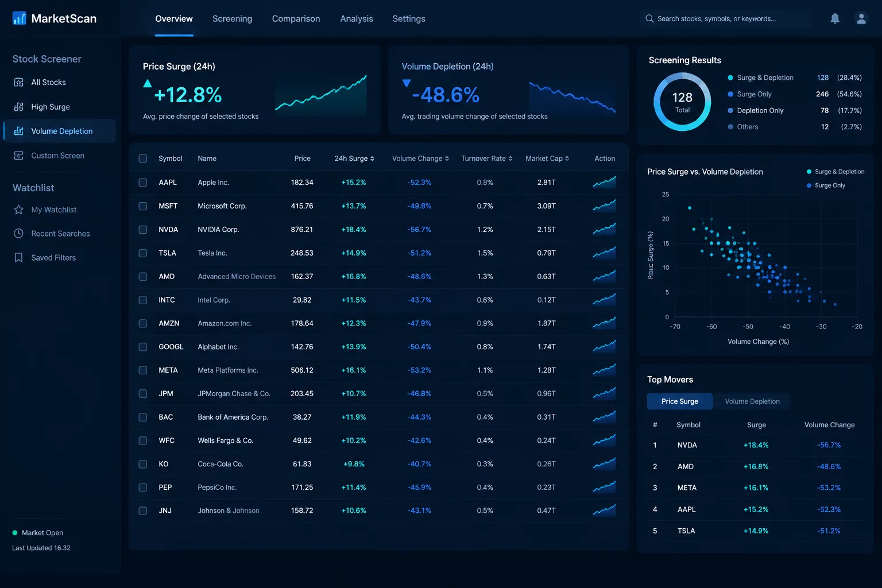The height and width of the screenshot is (588, 882).
Task: Click the Surge & Depletion legend dot in Screening Results
Action: (x=730, y=78)
